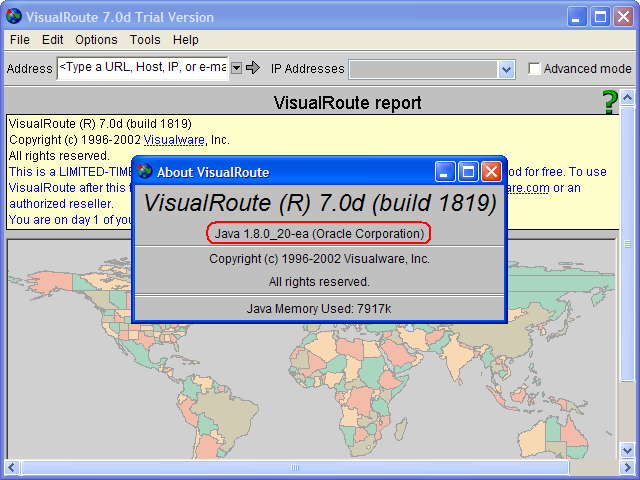Click the horizontal scrollbar left arrow
640x480 pixels.
coord(11,467)
